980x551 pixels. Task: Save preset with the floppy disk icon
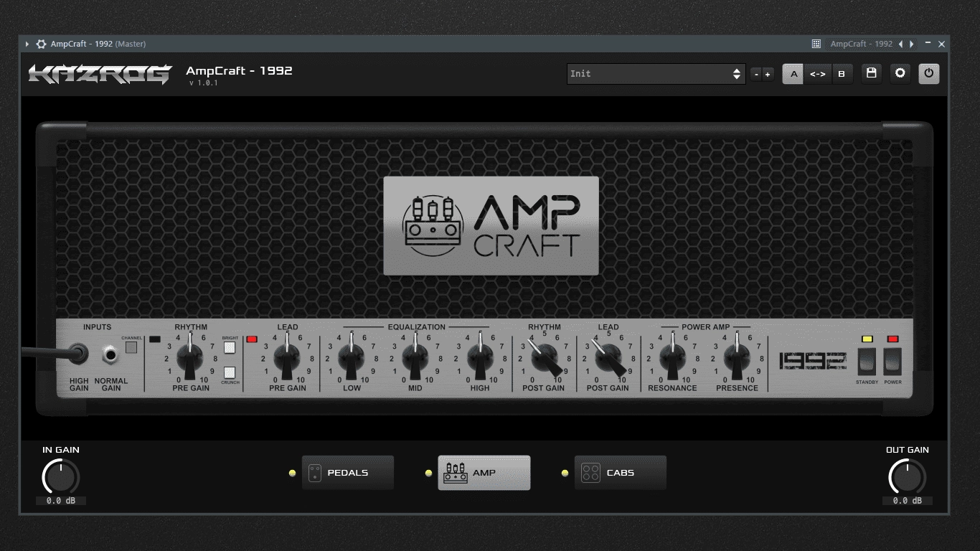(x=871, y=73)
